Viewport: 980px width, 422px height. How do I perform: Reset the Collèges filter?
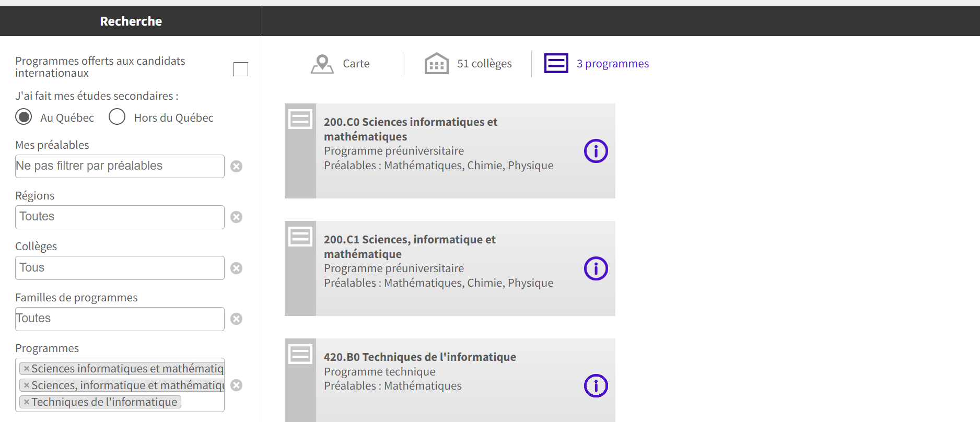[237, 268]
